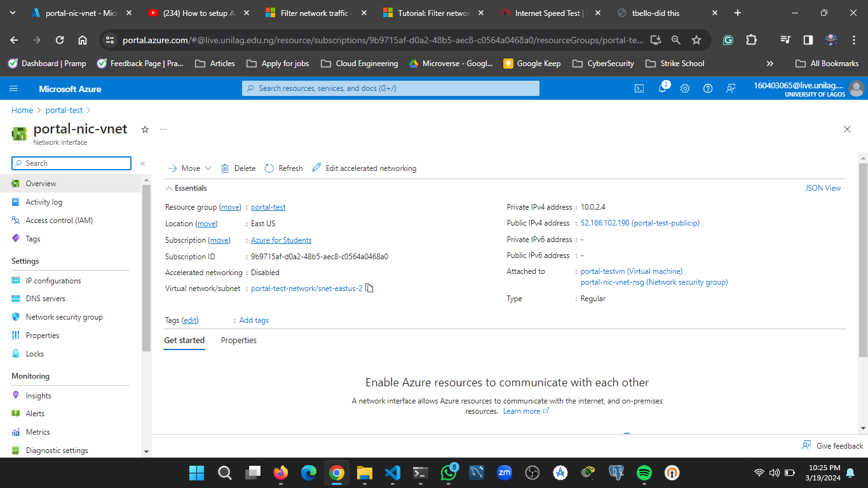
Task: Open the Move dropdown in the toolbar
Action: (x=189, y=168)
